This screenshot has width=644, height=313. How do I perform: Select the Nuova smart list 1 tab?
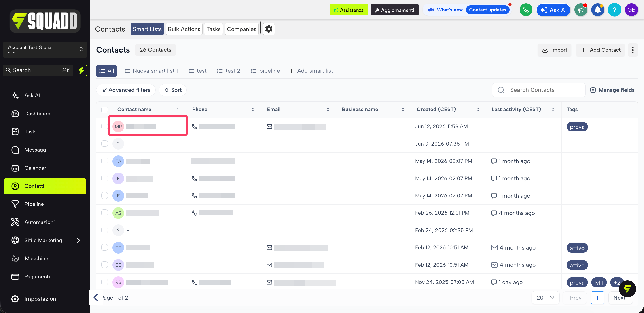coord(151,71)
